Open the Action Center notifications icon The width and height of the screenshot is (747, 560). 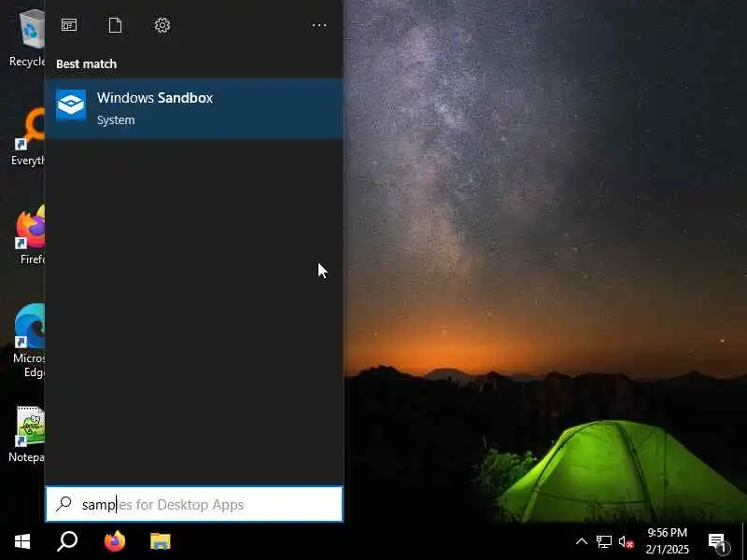(717, 542)
